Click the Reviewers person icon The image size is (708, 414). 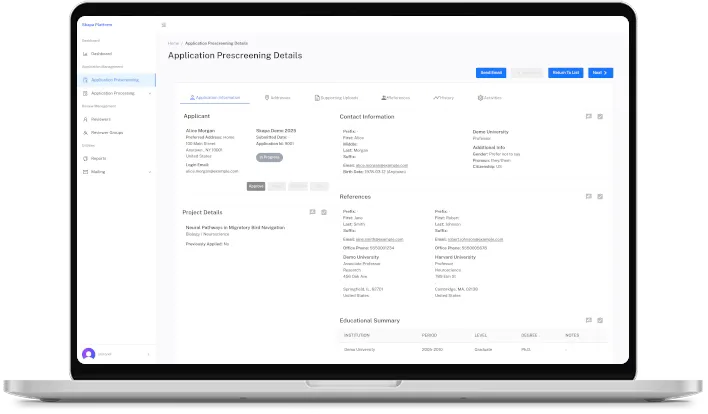click(85, 120)
